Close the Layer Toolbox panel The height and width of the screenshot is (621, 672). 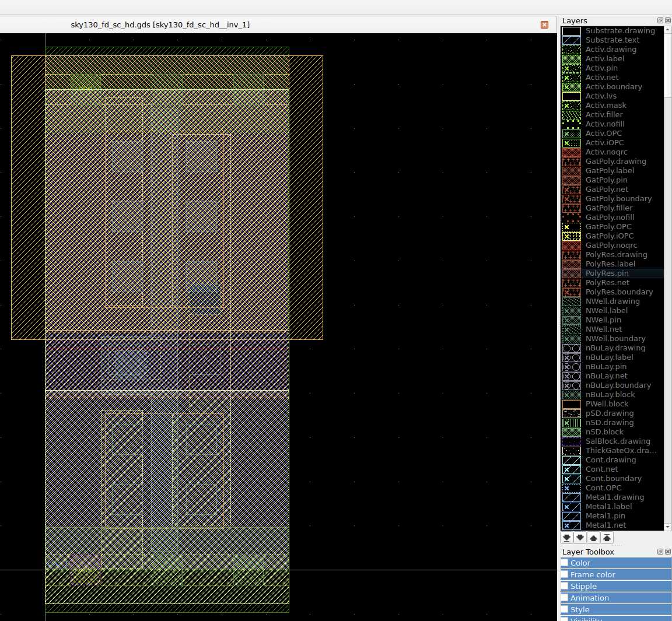point(668,552)
